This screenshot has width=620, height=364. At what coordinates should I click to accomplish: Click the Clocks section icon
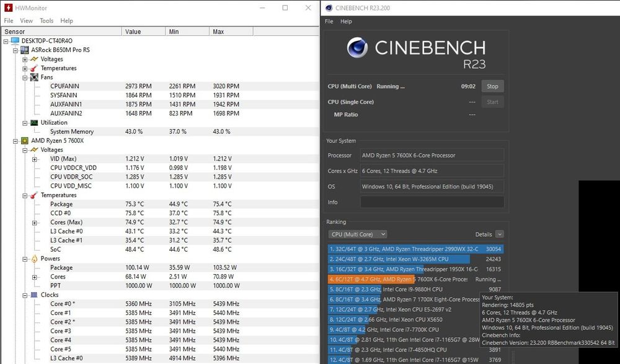34,295
